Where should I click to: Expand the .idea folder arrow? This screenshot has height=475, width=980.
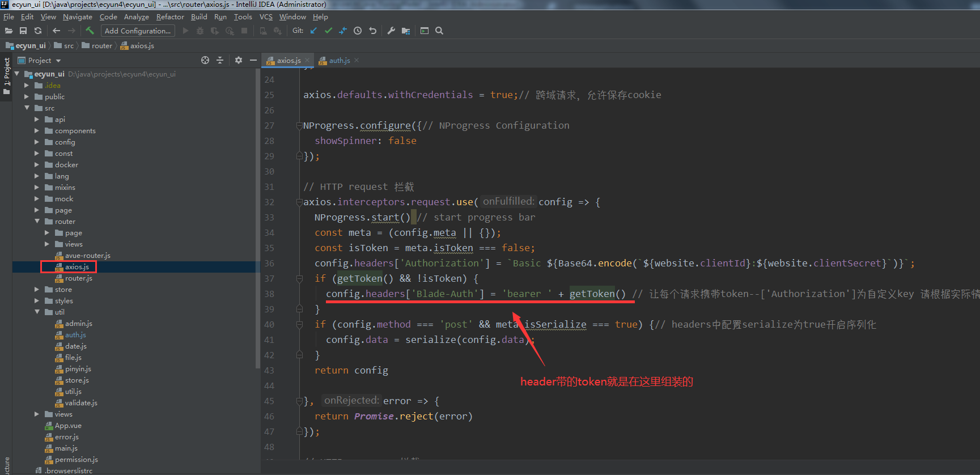pyautogui.click(x=27, y=85)
